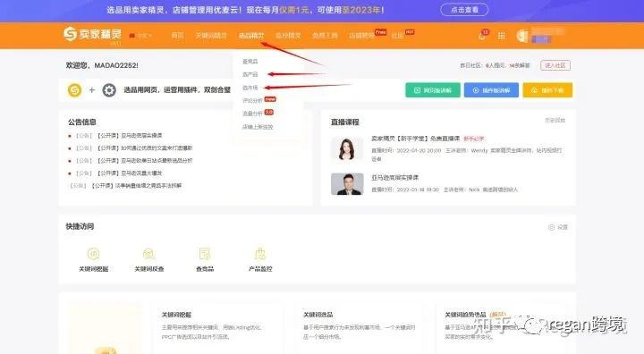Select 查竞品 in the dropdown menu

(x=250, y=62)
